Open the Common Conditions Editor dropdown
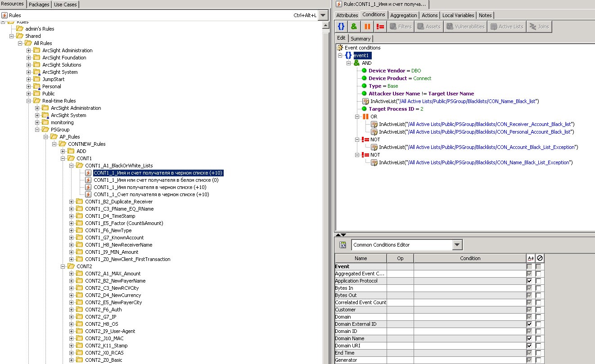Screen dimensions: 595x364 pos(457,245)
